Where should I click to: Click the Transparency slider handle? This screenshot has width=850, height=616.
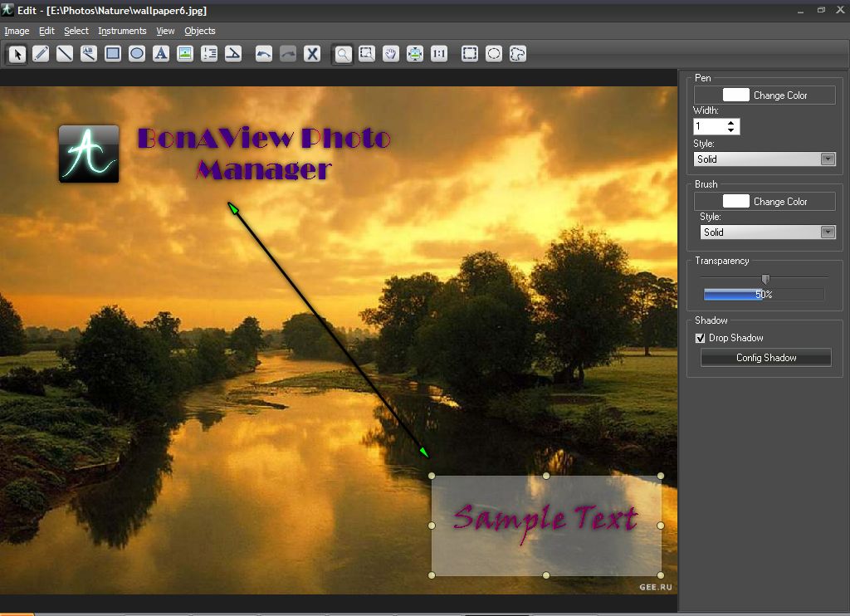coord(765,279)
